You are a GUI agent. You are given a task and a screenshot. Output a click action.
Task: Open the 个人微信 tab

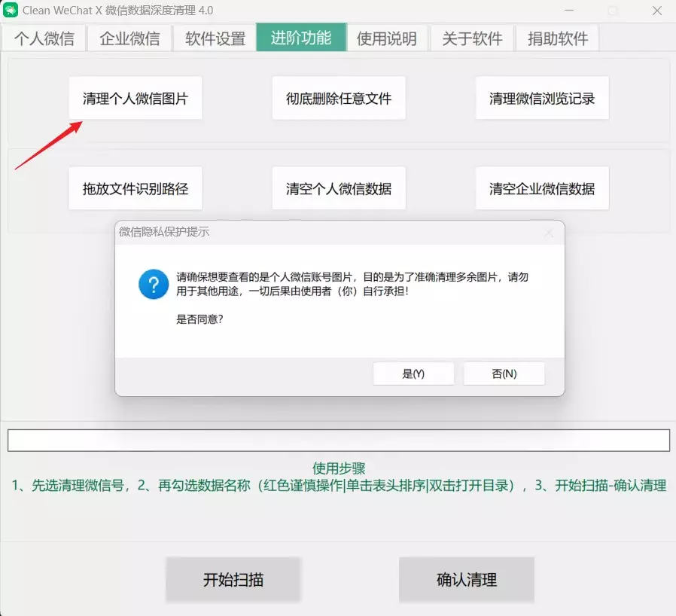click(x=44, y=38)
